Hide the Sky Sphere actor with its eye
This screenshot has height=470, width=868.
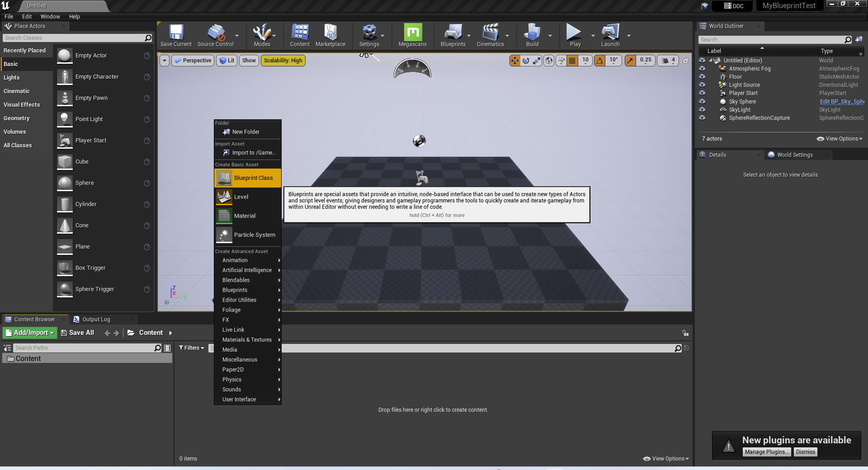click(702, 102)
